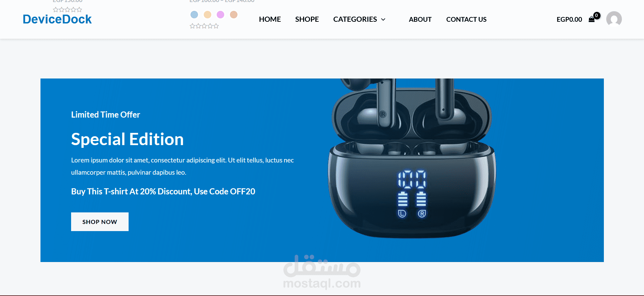The height and width of the screenshot is (296, 644).
Task: Open the ABOUT page link
Action: click(x=420, y=19)
